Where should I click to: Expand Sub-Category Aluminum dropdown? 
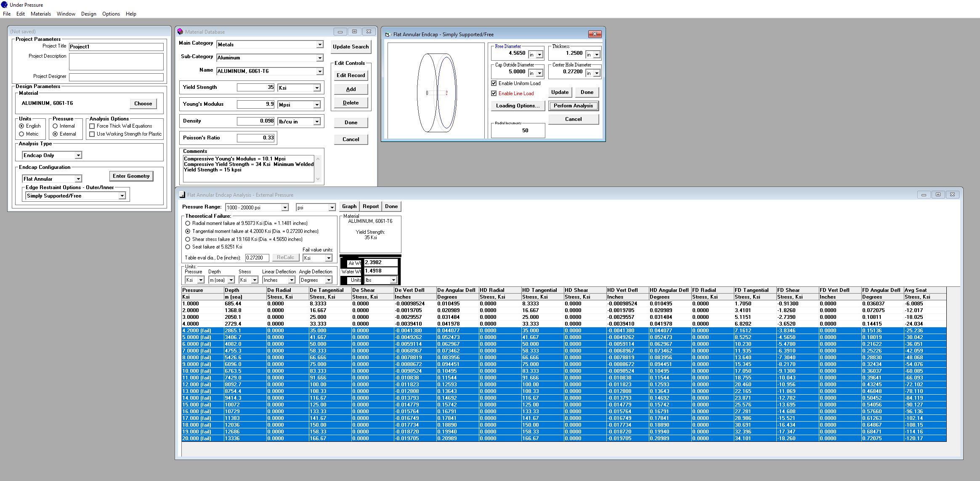[x=320, y=58]
